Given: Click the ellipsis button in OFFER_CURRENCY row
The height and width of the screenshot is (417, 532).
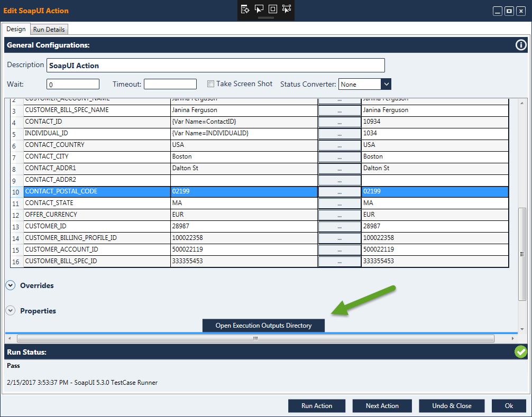Looking at the screenshot, I should tap(340, 215).
